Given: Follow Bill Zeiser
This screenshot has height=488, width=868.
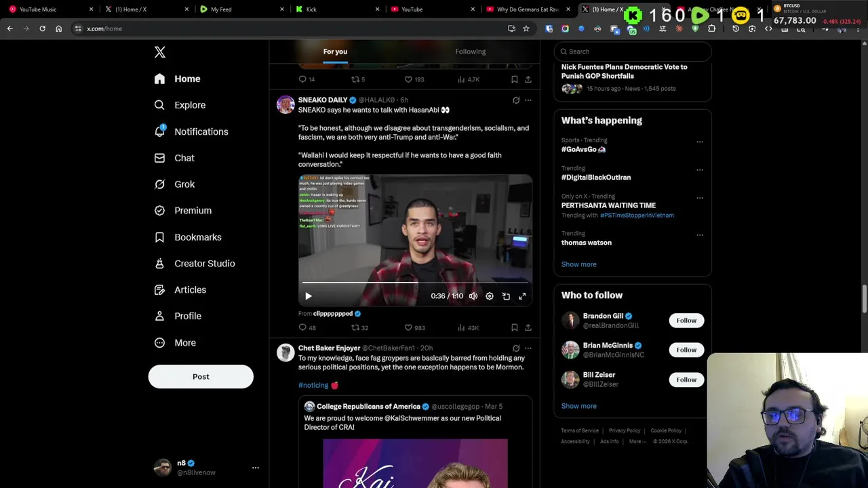Looking at the screenshot, I should coord(686,380).
